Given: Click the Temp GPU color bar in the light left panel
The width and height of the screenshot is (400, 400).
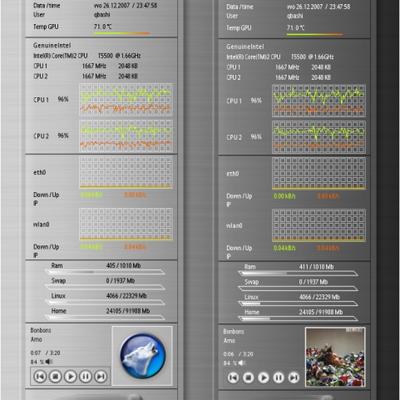Looking at the screenshot, I should (122, 33).
